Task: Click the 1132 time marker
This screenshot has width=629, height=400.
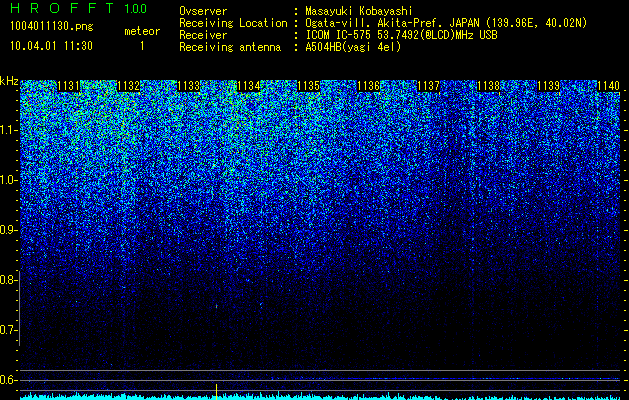Action: click(x=128, y=86)
